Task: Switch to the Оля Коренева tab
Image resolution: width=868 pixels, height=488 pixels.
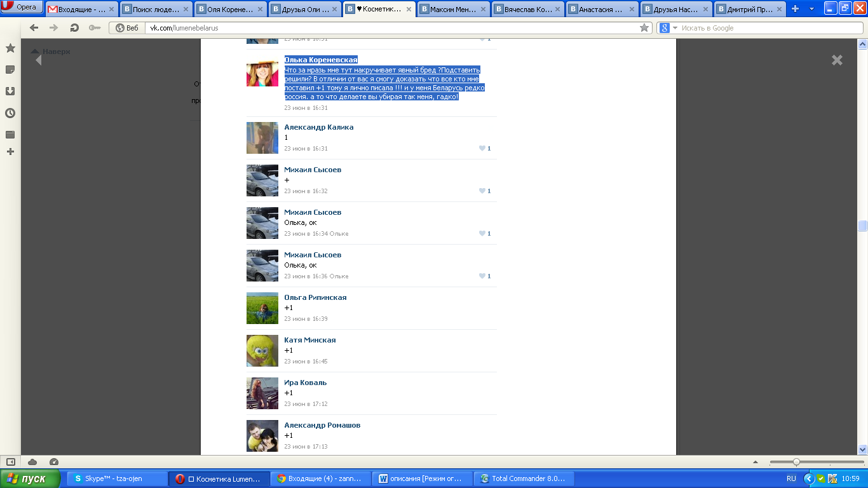Action: tap(231, 10)
